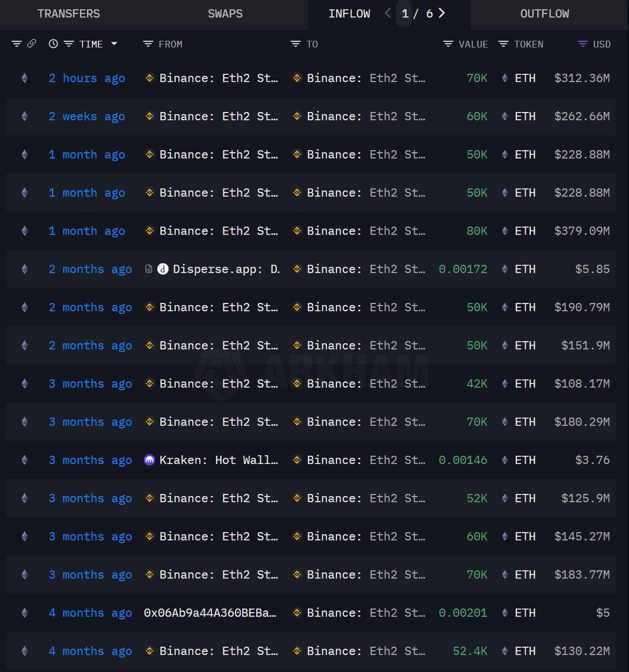Select the INFLOW tab
The image size is (629, 672).
[349, 13]
